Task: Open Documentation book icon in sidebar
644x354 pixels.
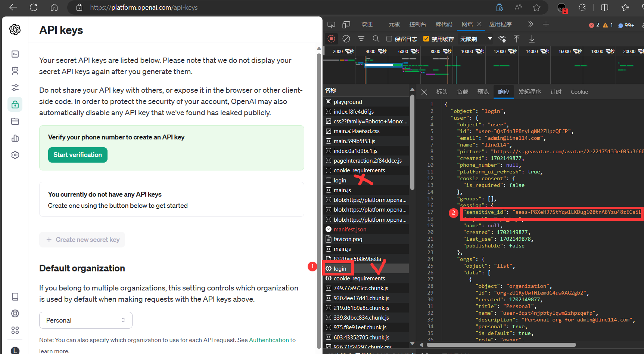Action: point(15,296)
